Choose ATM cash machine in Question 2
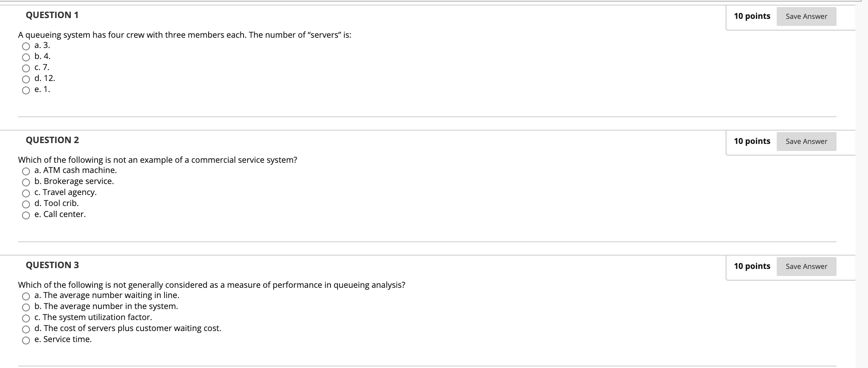The width and height of the screenshot is (868, 368). [25, 171]
